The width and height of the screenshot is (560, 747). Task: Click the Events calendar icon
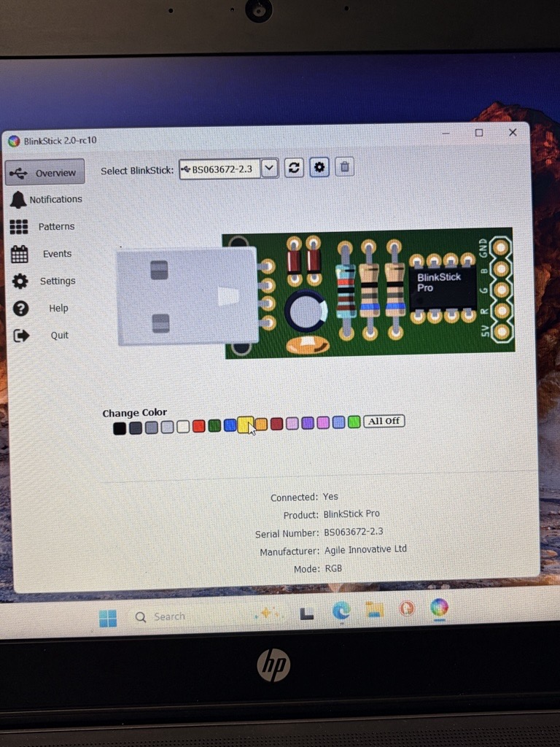20,254
